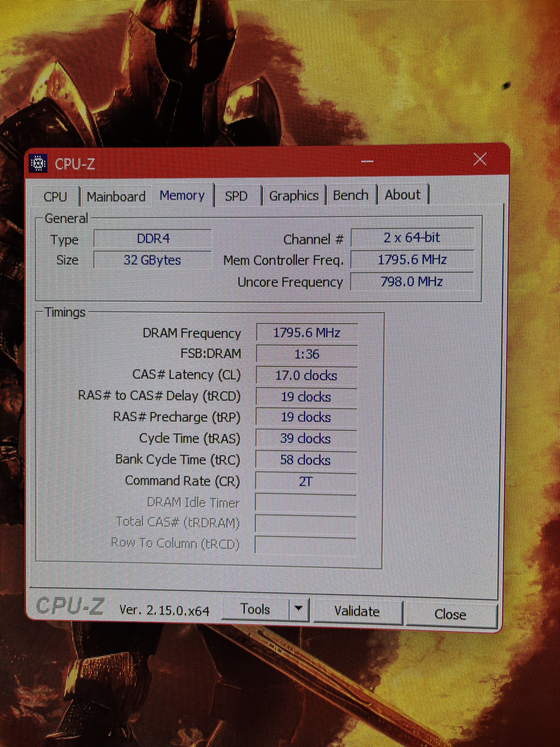Select the Memory tab
The image size is (560, 747).
click(182, 195)
